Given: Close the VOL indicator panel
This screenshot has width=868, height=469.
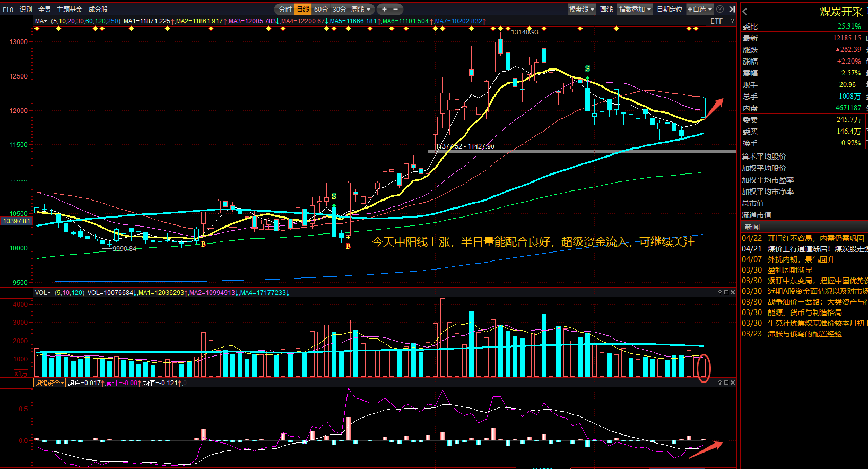Looking at the screenshot, I should 733,292.
